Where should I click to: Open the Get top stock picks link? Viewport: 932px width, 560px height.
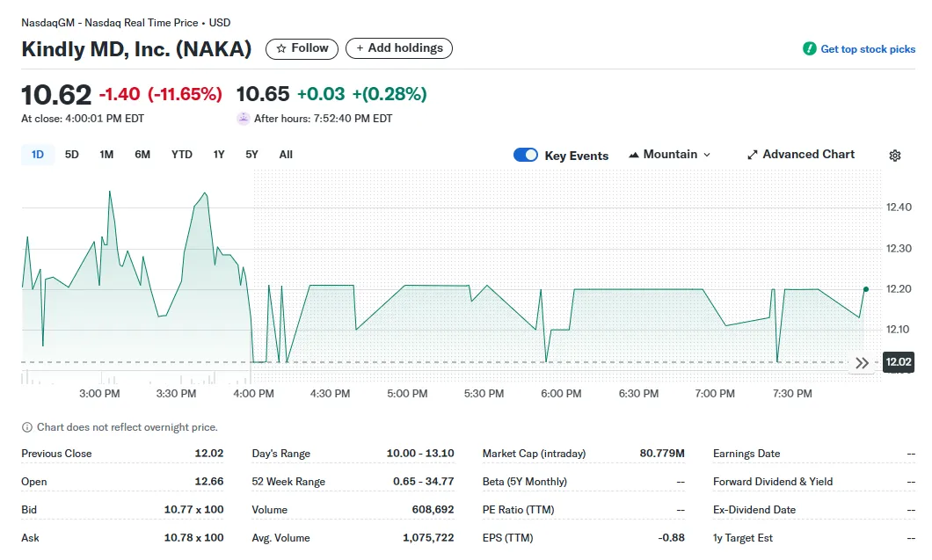click(x=867, y=49)
